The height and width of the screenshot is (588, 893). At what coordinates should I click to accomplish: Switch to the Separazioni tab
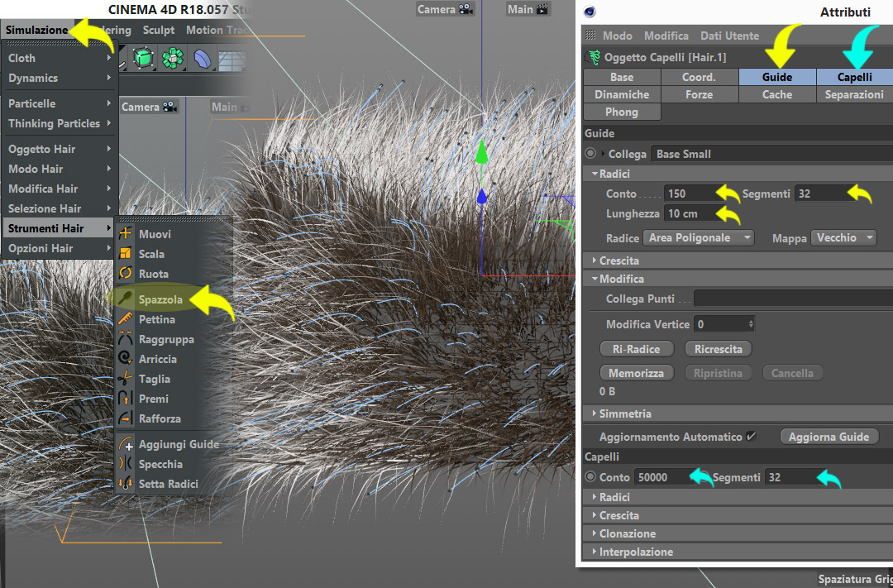854,94
